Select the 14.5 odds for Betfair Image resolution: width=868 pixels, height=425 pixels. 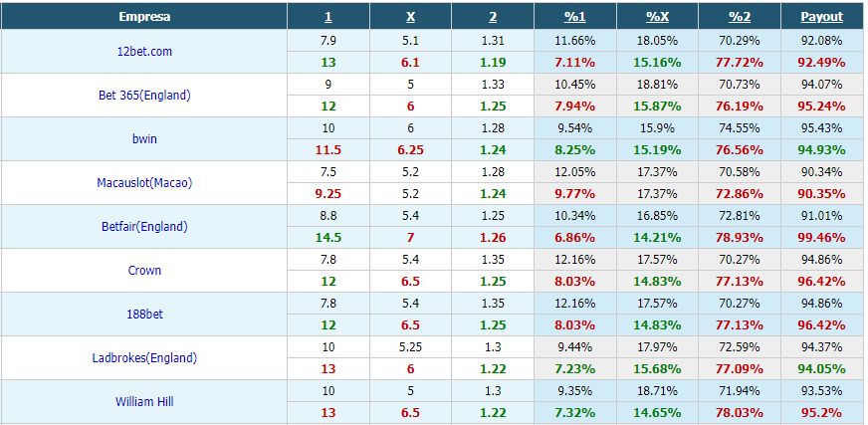328,238
